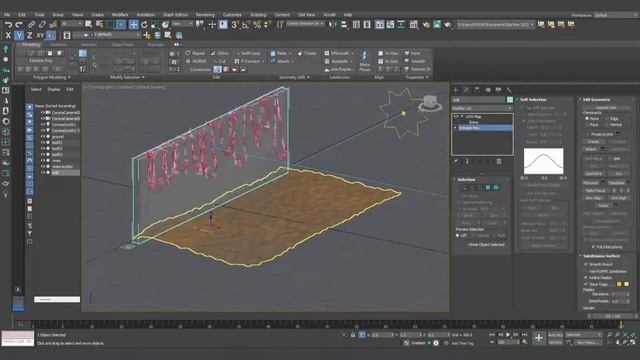This screenshot has width=640, height=360.
Task: Select None constraint radio button
Action: (587, 118)
